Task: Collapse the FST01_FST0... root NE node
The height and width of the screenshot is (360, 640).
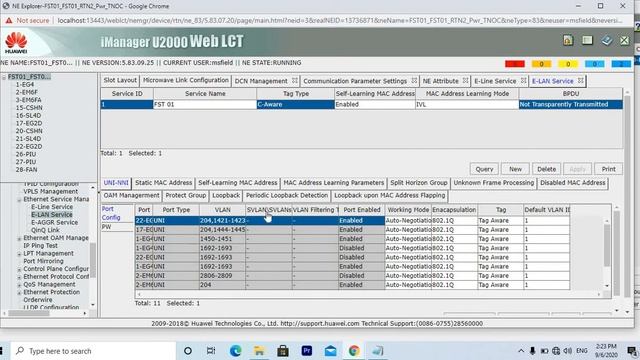Action: [4, 77]
